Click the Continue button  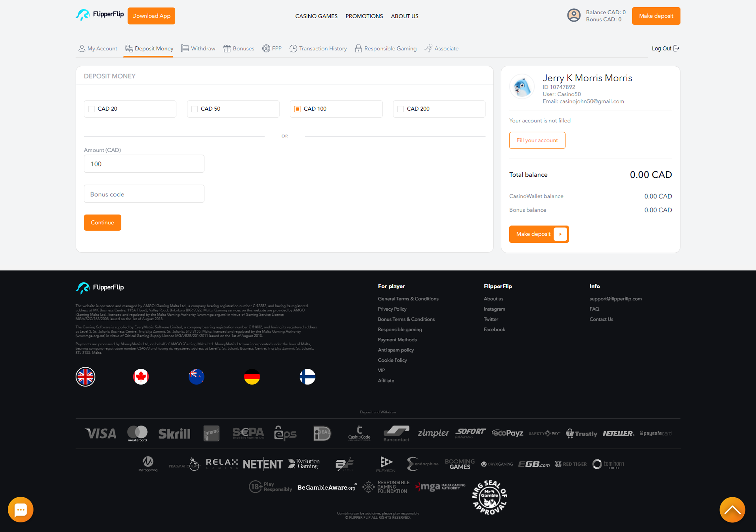102,222
